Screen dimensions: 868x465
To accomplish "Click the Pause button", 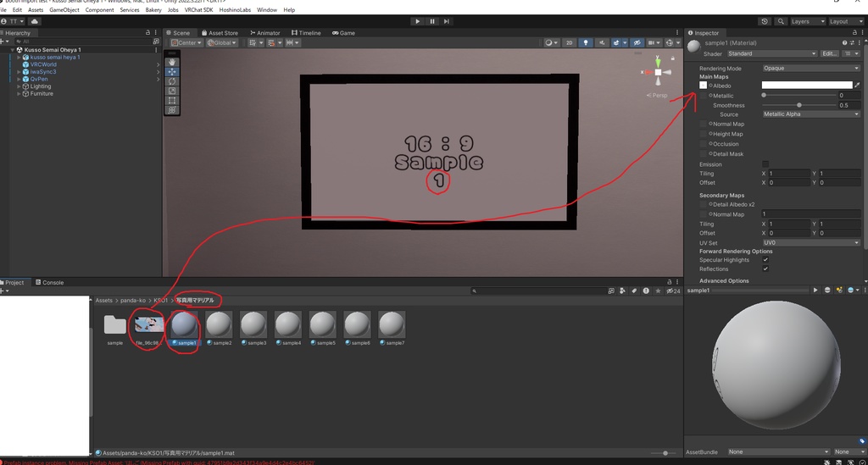I will coord(432,21).
